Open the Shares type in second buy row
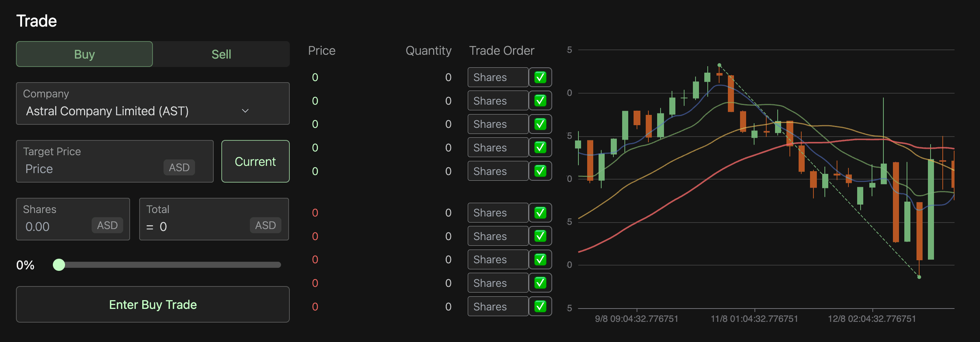 tap(498, 101)
